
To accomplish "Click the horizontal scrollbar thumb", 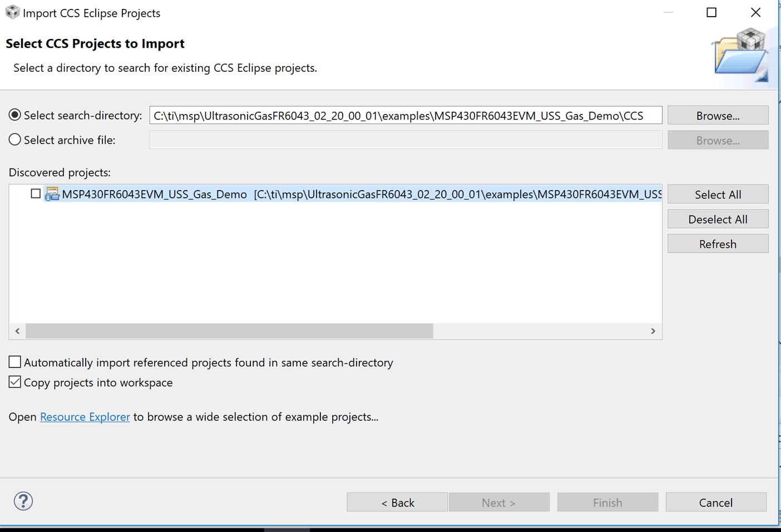I will (x=229, y=331).
